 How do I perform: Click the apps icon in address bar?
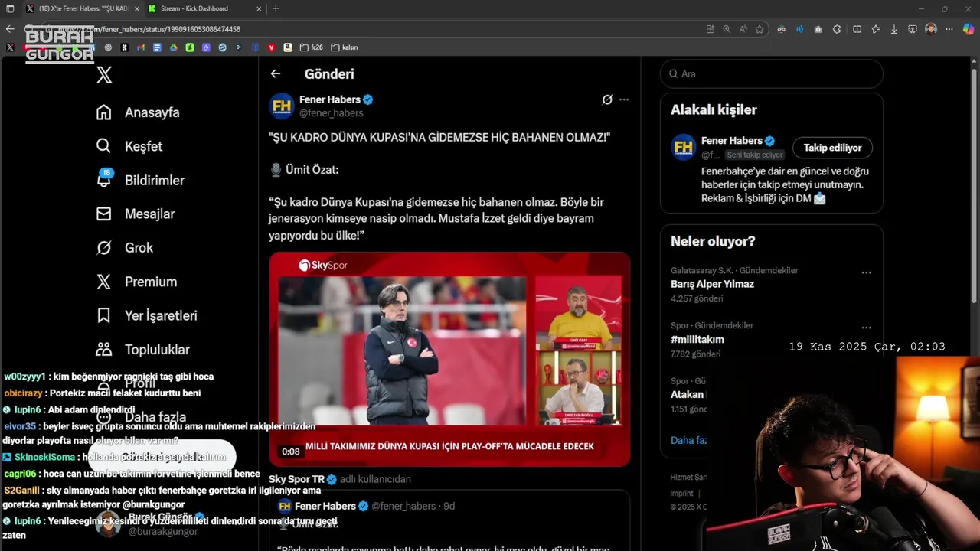click(710, 29)
